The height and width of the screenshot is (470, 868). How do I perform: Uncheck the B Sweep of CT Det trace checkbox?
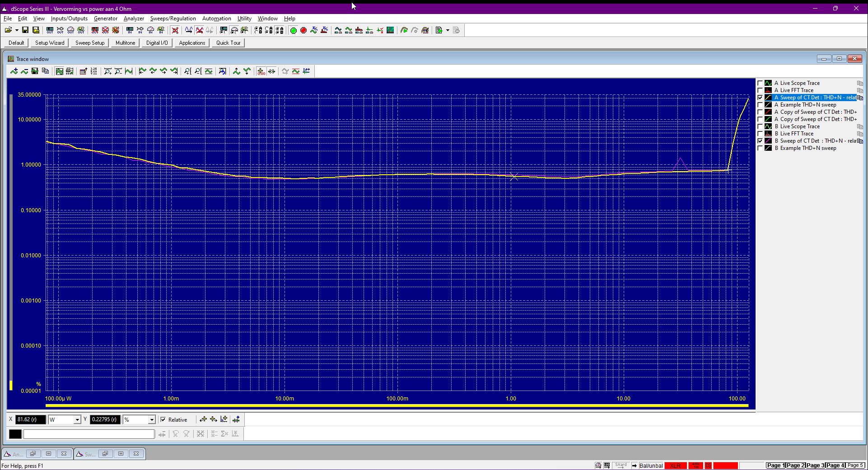pos(760,141)
